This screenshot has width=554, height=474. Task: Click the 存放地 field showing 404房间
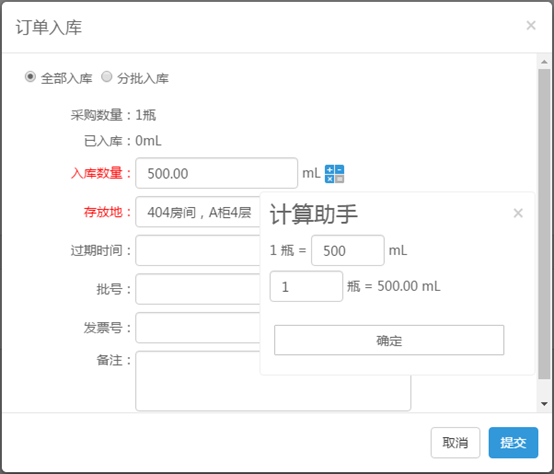click(x=198, y=212)
